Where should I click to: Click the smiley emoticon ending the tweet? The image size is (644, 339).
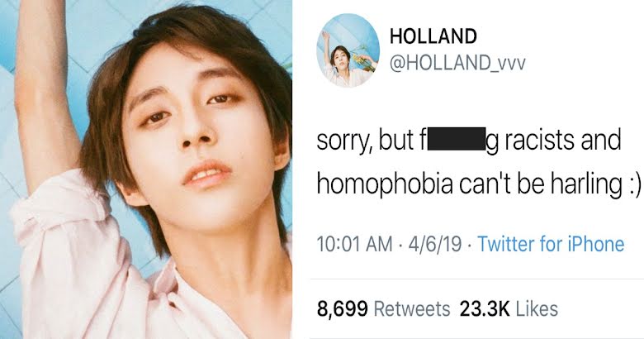pyautogui.click(x=635, y=185)
